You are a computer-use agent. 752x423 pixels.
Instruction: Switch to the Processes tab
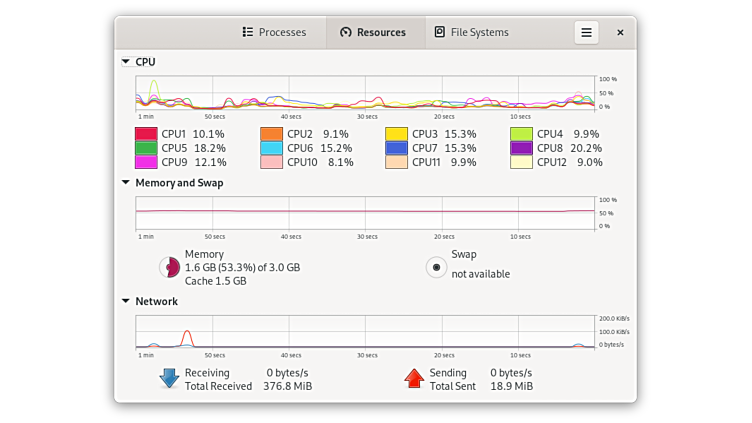tap(274, 32)
